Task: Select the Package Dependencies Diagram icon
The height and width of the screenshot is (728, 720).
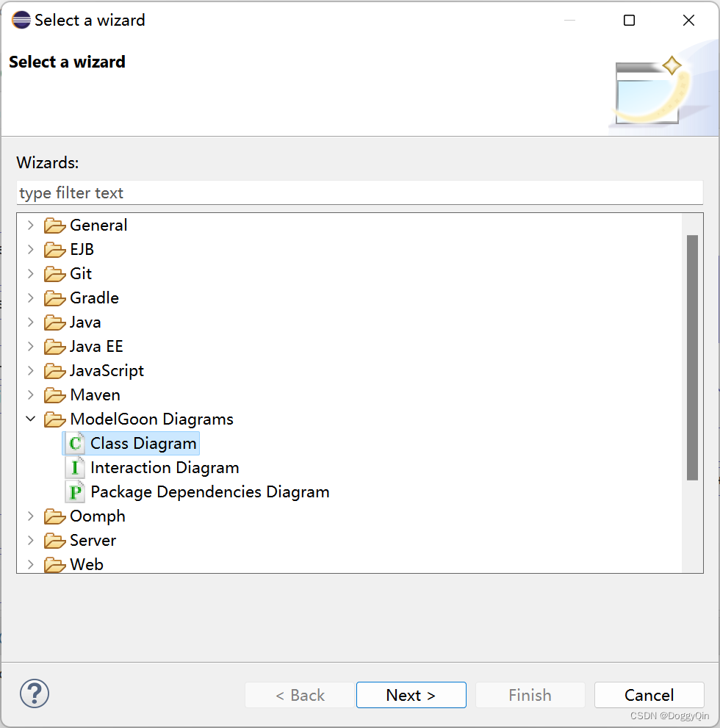Action: click(x=74, y=491)
